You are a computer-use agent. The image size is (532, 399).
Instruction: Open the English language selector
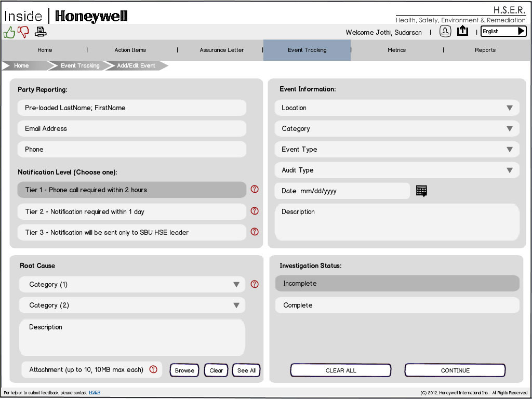503,32
